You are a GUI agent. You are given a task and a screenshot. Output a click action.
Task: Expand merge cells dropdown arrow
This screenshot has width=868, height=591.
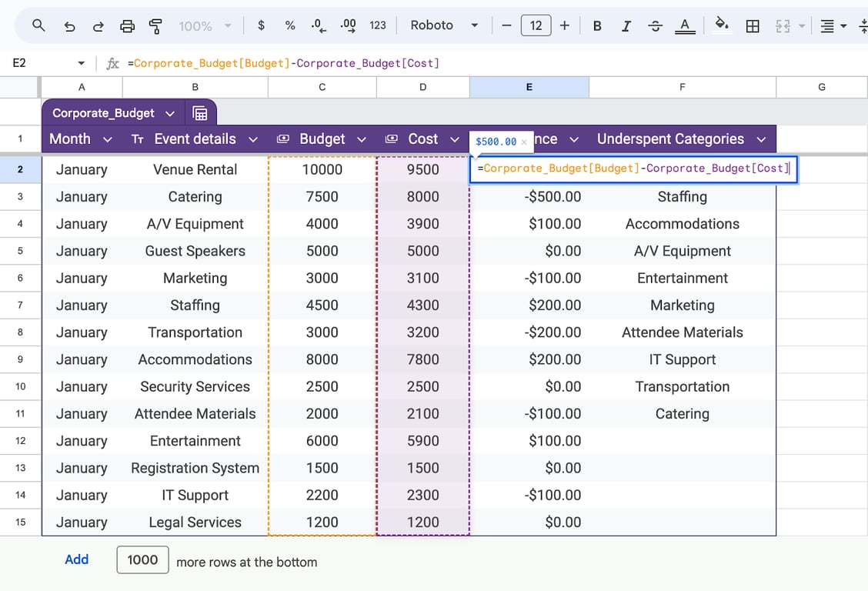pos(802,26)
